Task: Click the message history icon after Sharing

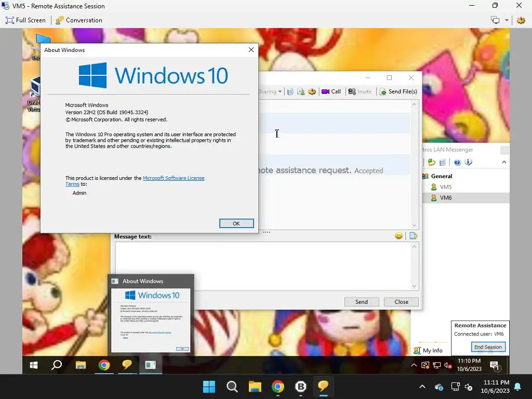Action: [290, 91]
